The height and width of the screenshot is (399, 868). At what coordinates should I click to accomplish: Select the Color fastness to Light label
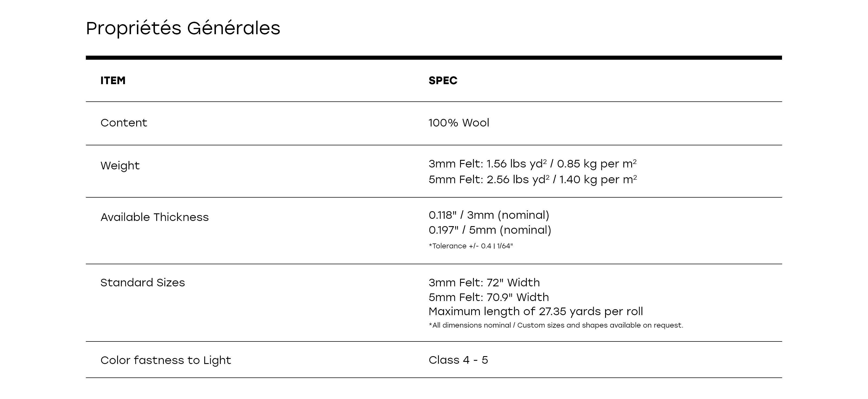tap(165, 360)
